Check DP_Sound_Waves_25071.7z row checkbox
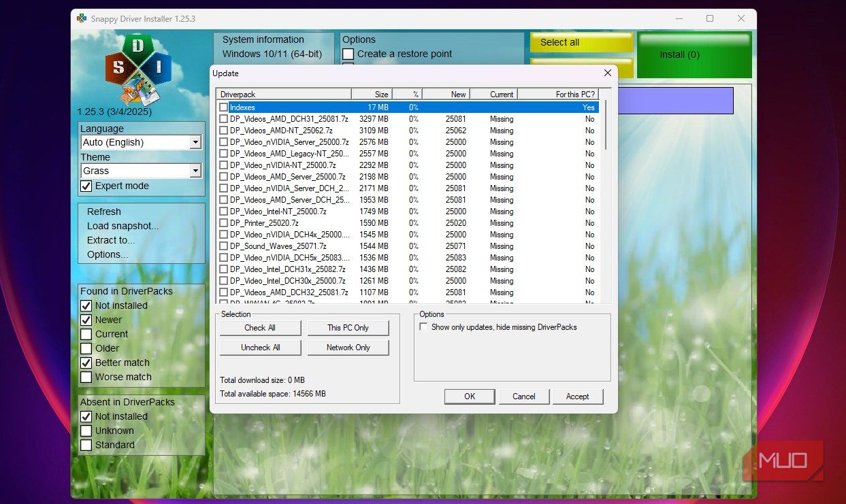846x504 pixels. [223, 246]
